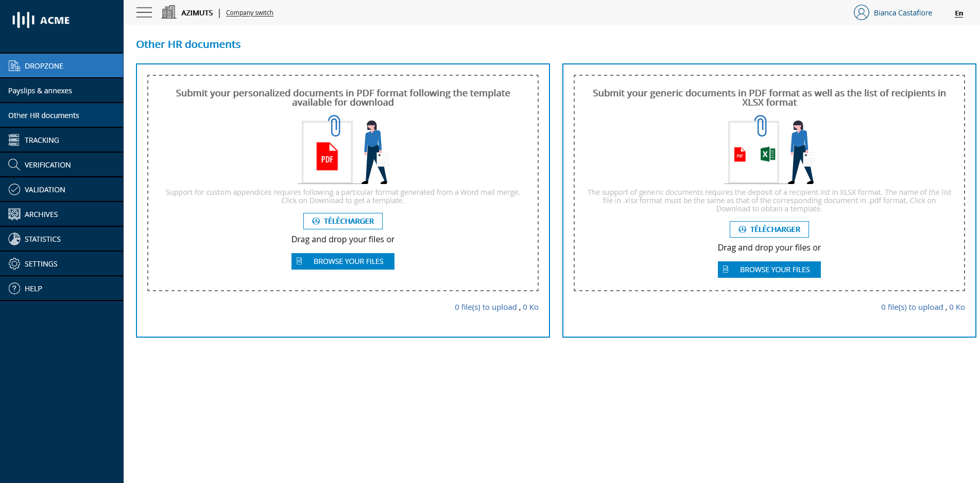Switch to Payslips & annexes
This screenshot has width=980, height=483.
(40, 90)
